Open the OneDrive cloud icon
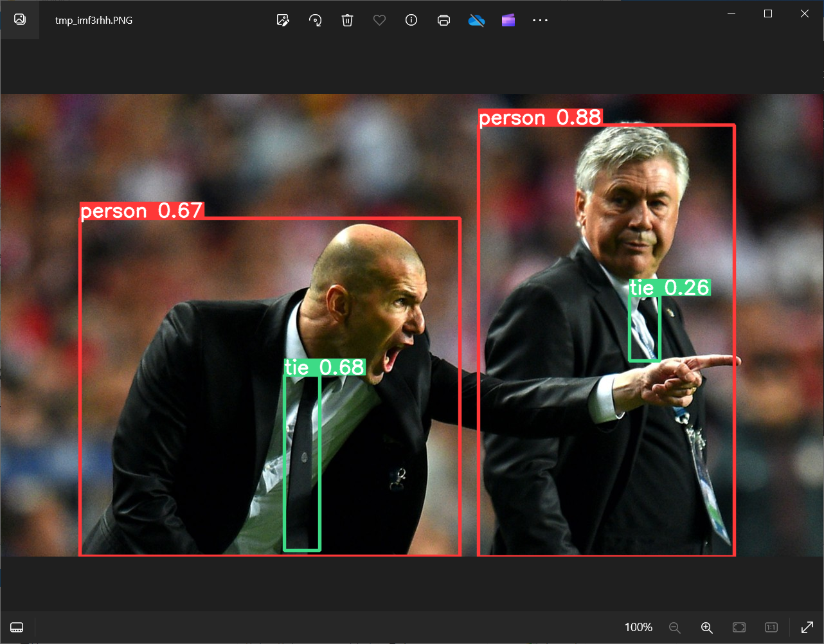This screenshot has height=644, width=824. (x=476, y=20)
